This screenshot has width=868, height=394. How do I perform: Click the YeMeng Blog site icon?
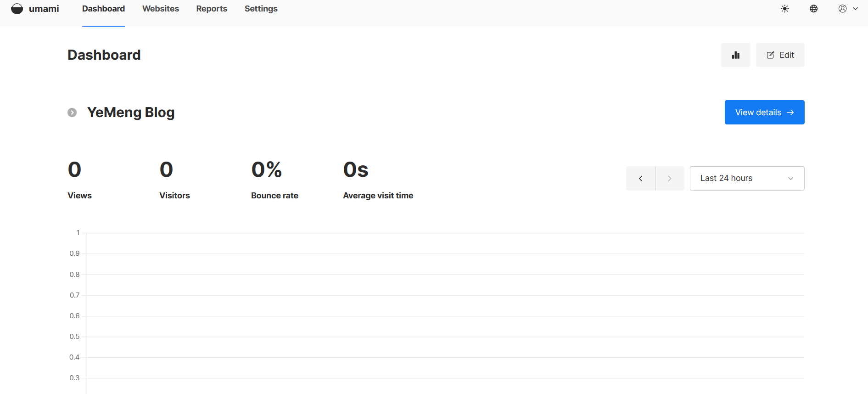pyautogui.click(x=72, y=113)
